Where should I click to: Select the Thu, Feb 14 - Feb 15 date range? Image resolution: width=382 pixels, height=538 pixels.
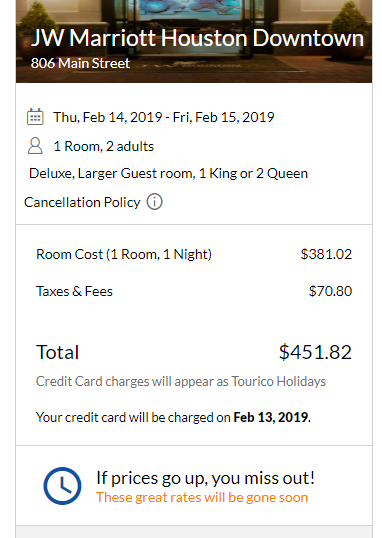point(164,117)
